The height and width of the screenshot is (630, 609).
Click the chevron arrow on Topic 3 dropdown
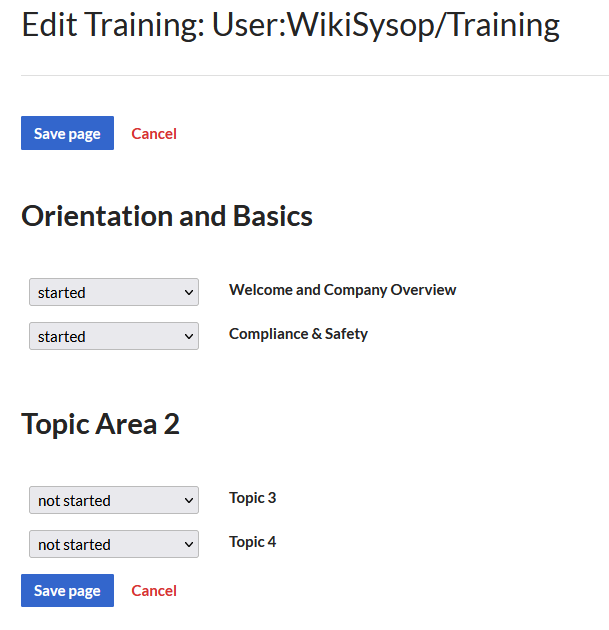tap(189, 500)
